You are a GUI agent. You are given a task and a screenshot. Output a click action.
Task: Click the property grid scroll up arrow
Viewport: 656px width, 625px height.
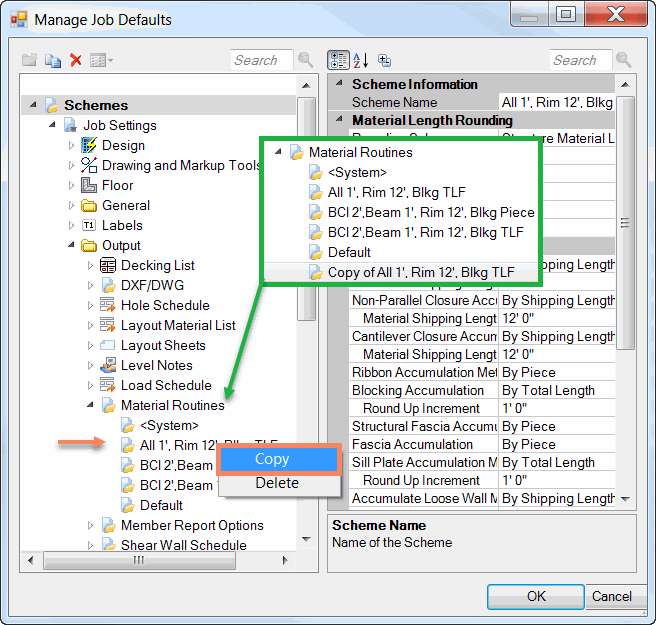(x=625, y=85)
